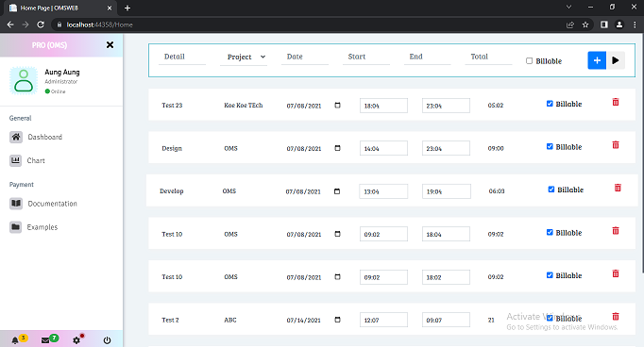The width and height of the screenshot is (644, 347).
Task: Uncheck Billable for Test 23
Action: click(x=550, y=104)
